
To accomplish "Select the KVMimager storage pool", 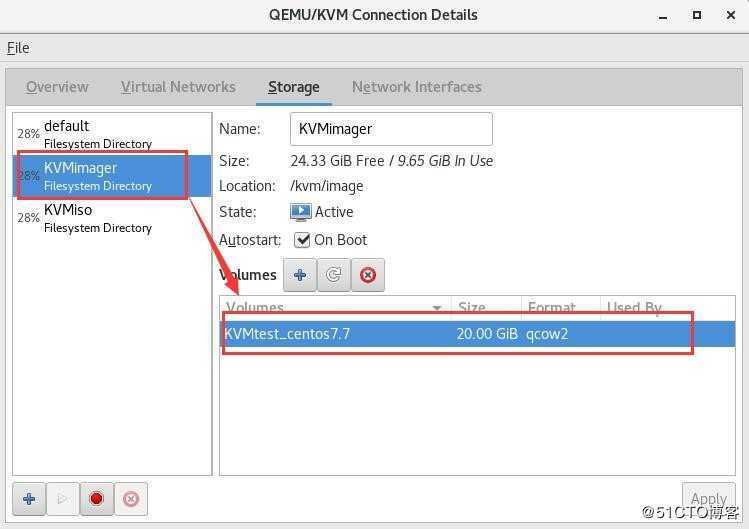I will (112, 176).
